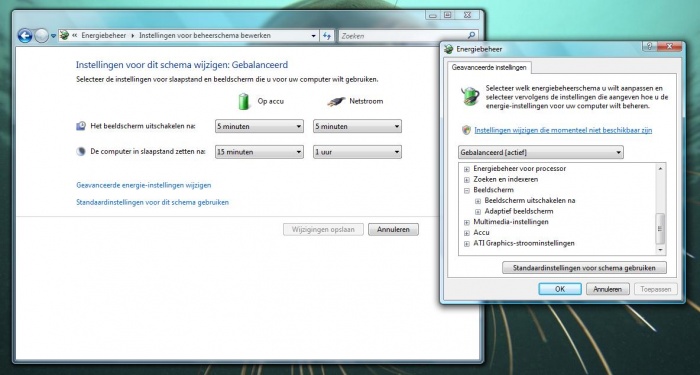Viewport: 700px width, 375px height.
Task: Click the green battery 'Op accu' icon
Action: pos(243,101)
